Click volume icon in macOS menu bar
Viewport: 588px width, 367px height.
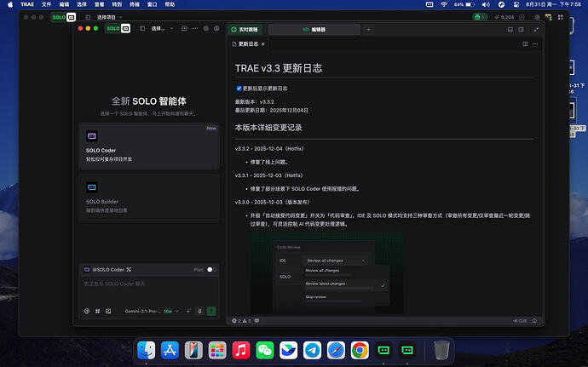coord(486,4)
